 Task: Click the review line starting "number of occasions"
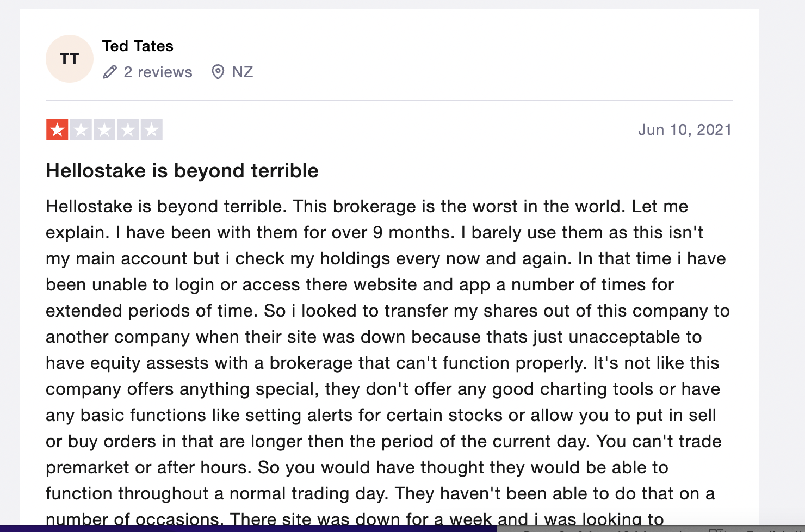[355, 519]
